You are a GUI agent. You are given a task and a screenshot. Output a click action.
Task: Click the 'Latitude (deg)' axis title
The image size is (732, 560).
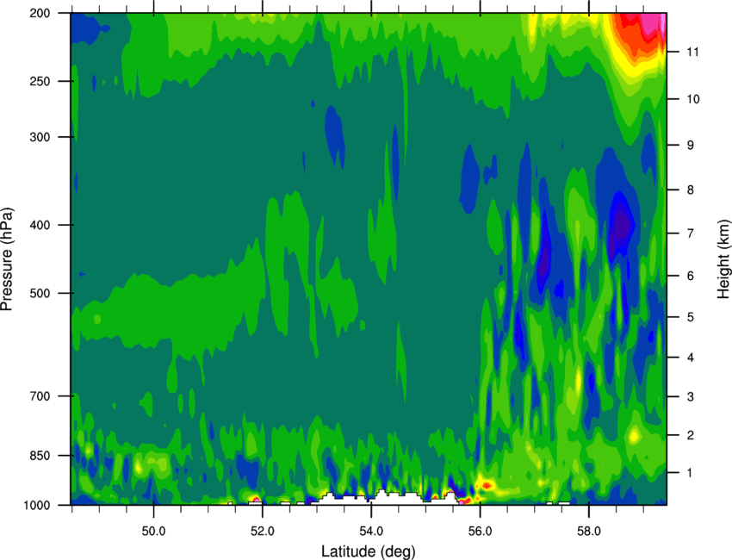tap(368, 551)
